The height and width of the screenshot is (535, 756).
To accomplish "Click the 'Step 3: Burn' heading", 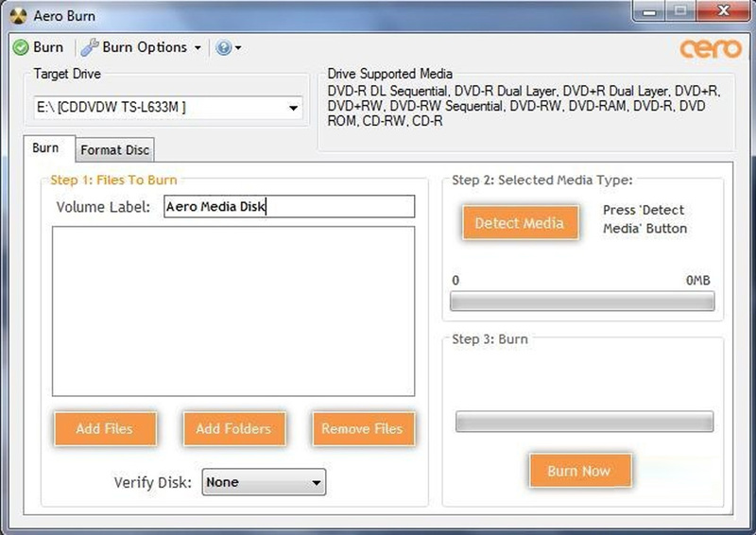I will click(490, 339).
